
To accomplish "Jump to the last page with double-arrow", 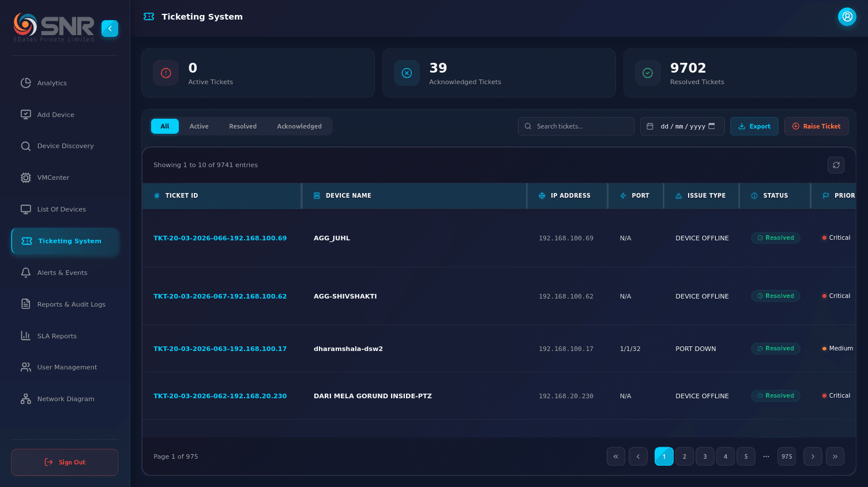I will 835,456.
